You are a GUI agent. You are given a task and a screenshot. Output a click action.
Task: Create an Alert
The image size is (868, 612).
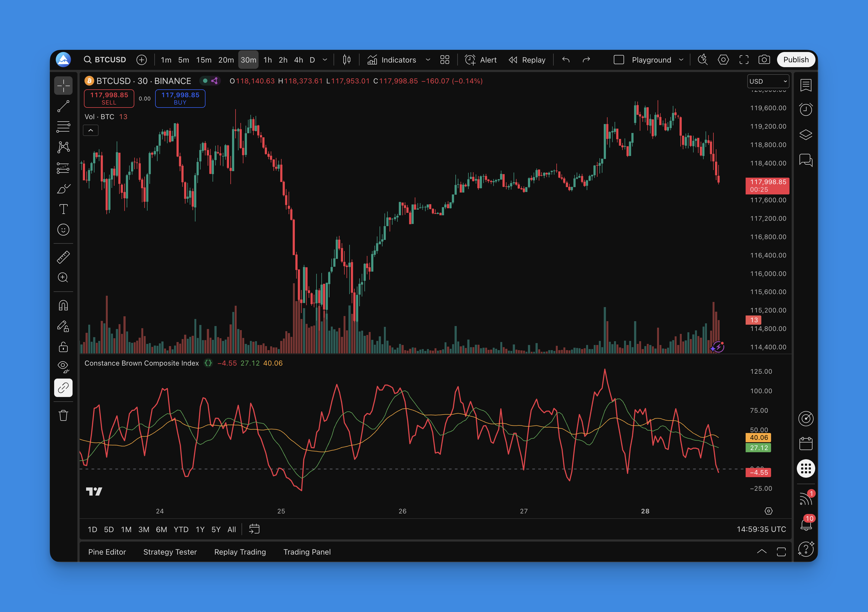481,60
